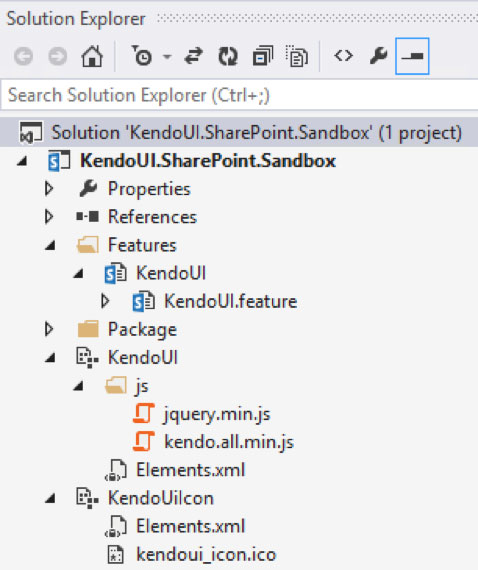Expand the Properties node

(49, 189)
